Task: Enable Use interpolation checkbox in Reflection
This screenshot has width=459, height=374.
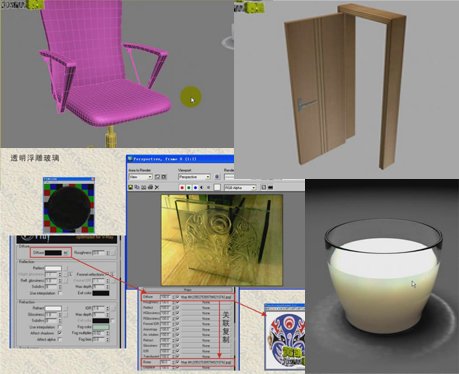Action: coord(60,293)
